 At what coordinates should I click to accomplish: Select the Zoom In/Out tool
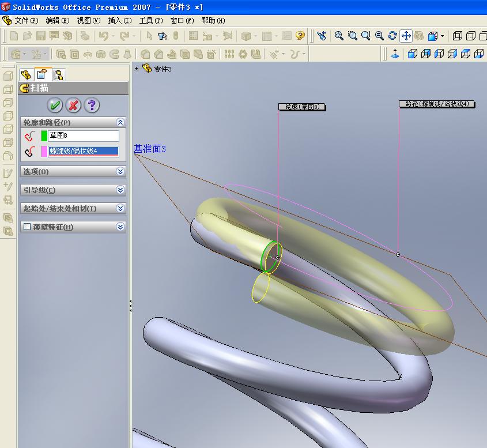coord(366,36)
